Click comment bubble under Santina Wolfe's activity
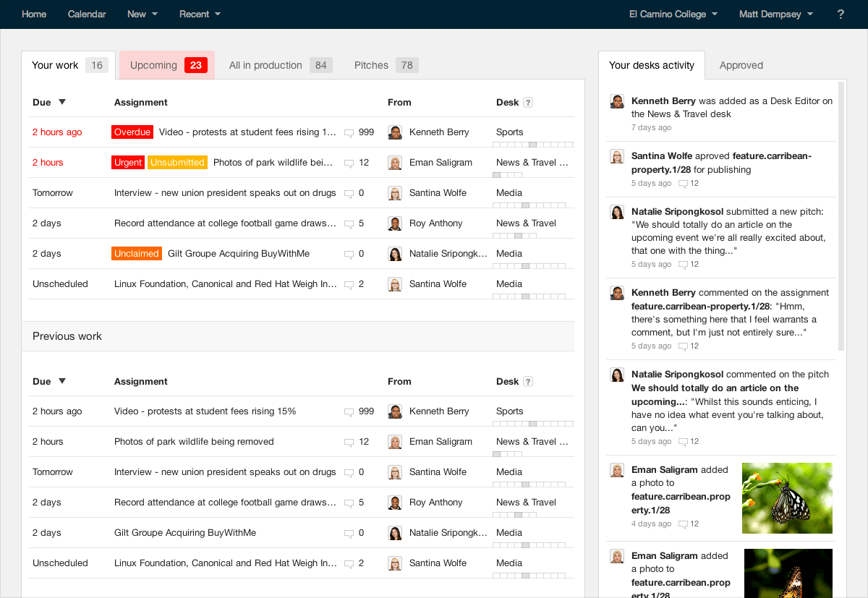This screenshot has height=598, width=868. coord(683,184)
